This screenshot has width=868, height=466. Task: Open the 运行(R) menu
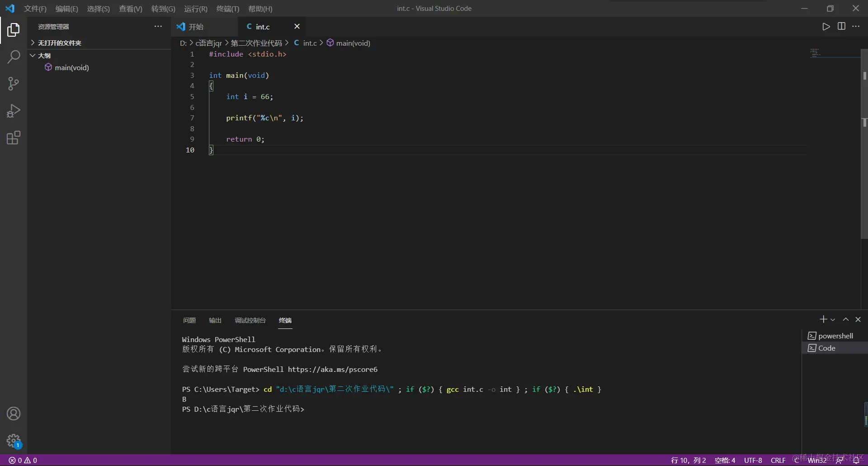tap(196, 9)
